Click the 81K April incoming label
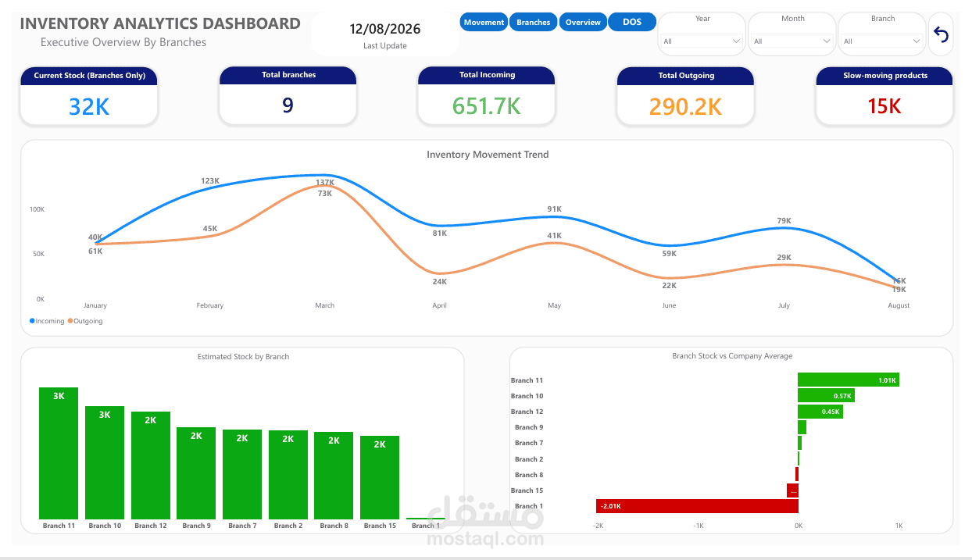 [440, 234]
